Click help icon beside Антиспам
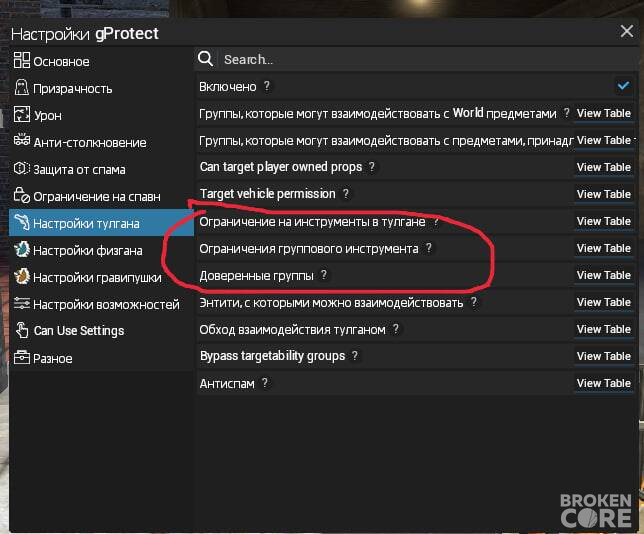644x534 pixels. (x=265, y=383)
